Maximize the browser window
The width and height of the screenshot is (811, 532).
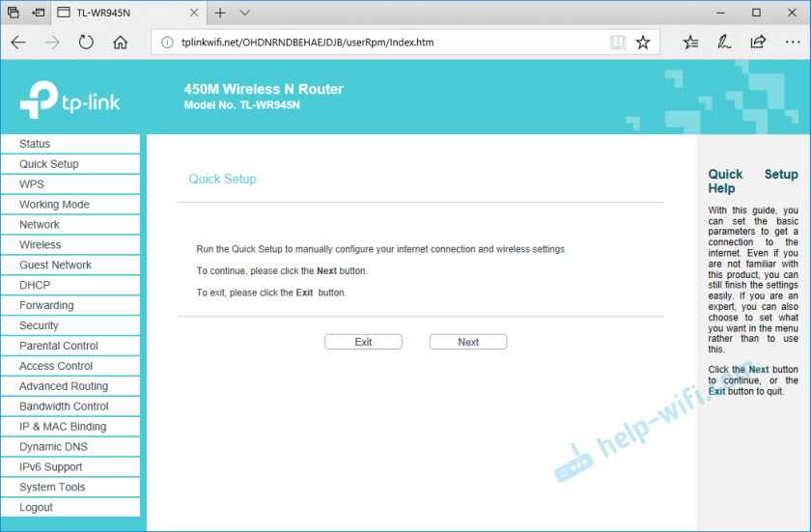pos(756,13)
